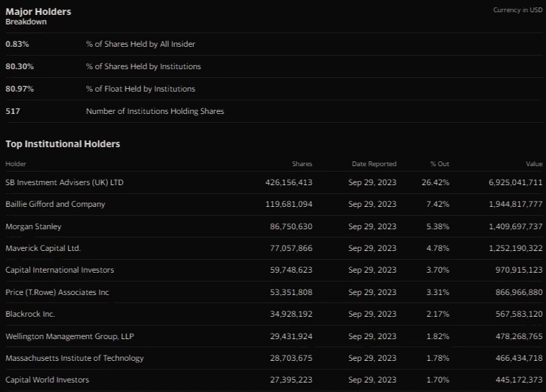Click value 478,268,765
This screenshot has height=392, width=546.
click(519, 336)
